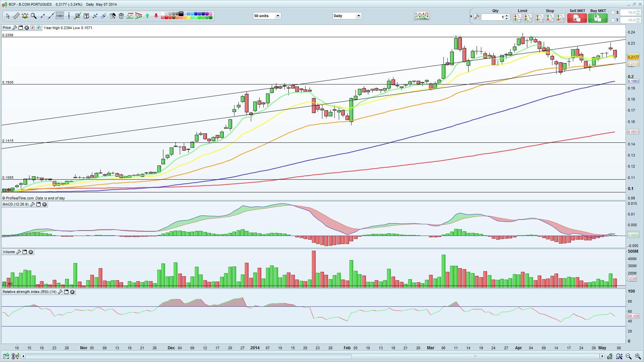644x362 pixels.
Task: Click the alert bell icon
Action: click(x=25, y=16)
